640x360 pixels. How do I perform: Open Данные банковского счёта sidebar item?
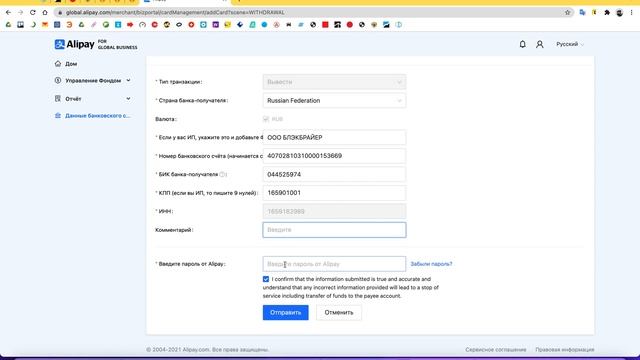tap(98, 116)
